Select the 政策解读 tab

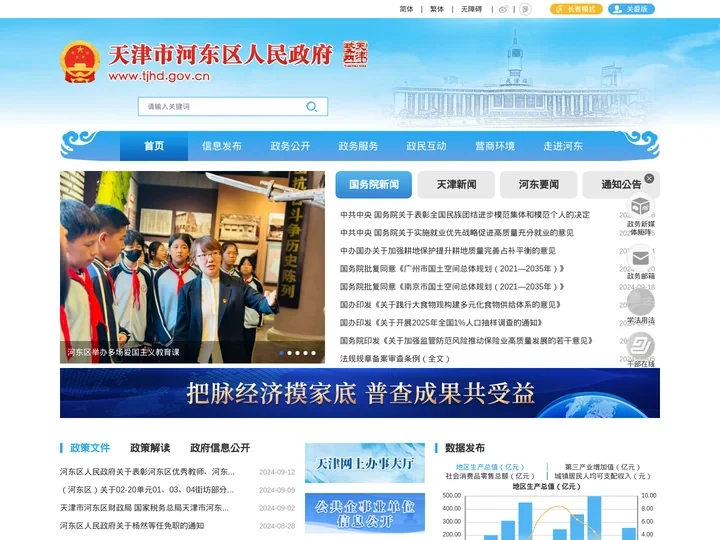point(150,448)
